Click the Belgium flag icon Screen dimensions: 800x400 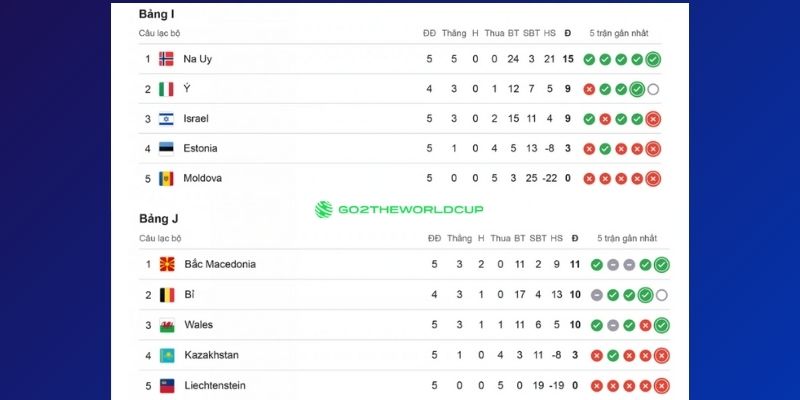point(166,295)
